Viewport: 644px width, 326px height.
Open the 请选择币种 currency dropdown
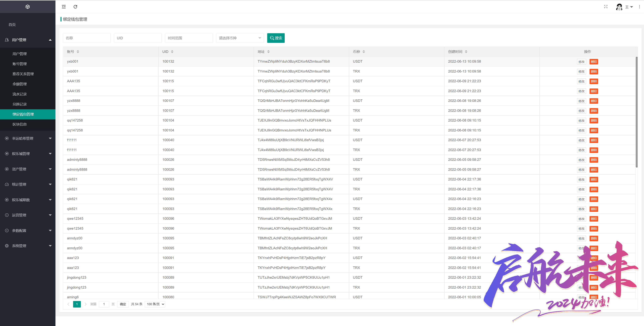coord(240,38)
